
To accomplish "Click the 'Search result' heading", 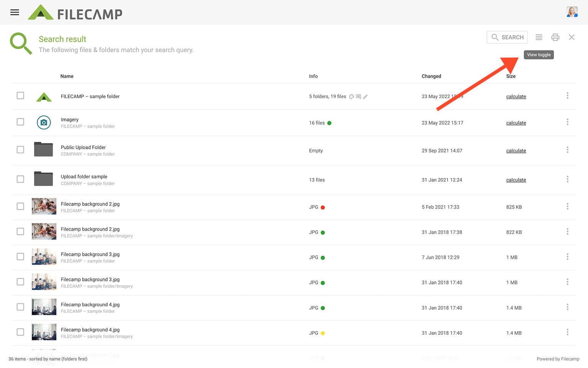I will [62, 39].
